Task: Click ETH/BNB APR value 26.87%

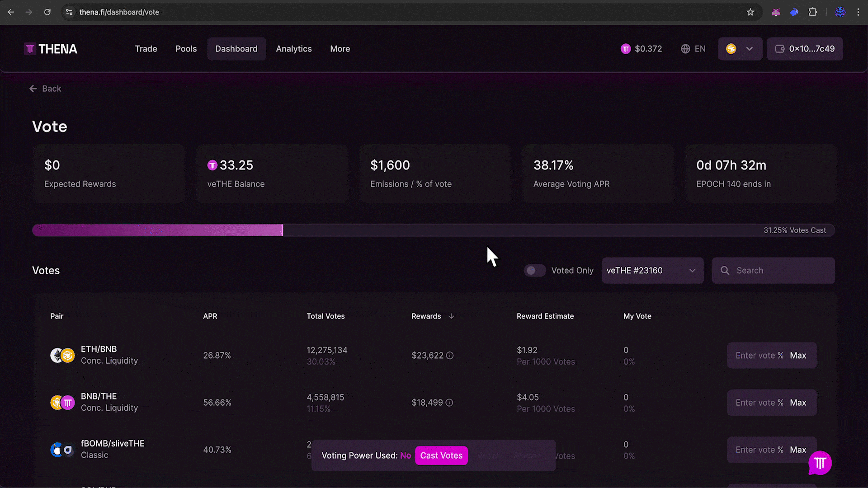Action: coord(217,356)
